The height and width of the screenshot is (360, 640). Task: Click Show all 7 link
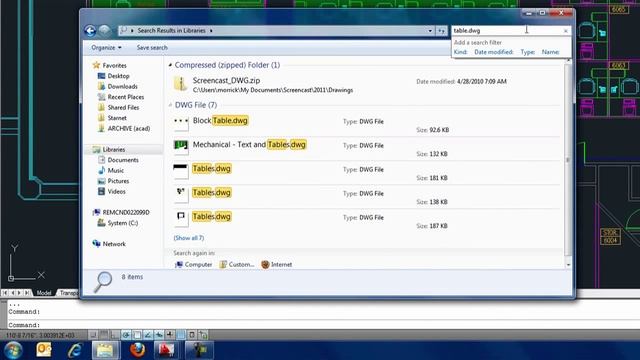click(189, 238)
